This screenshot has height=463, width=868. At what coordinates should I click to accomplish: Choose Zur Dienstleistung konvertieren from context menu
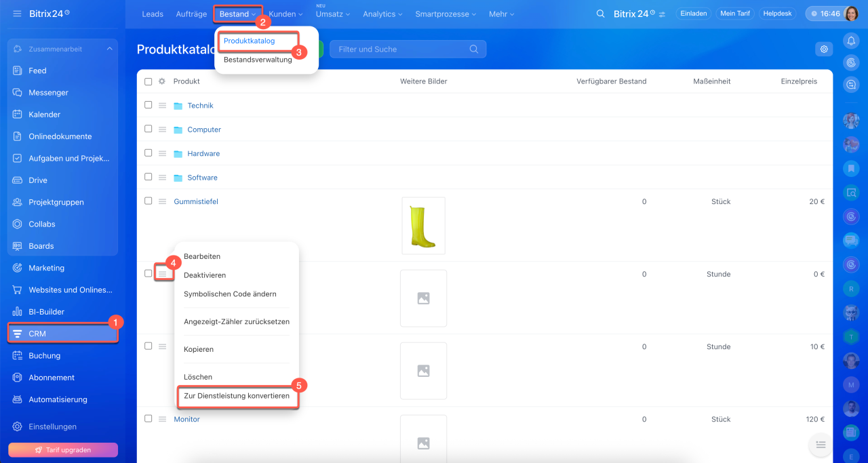pyautogui.click(x=237, y=396)
